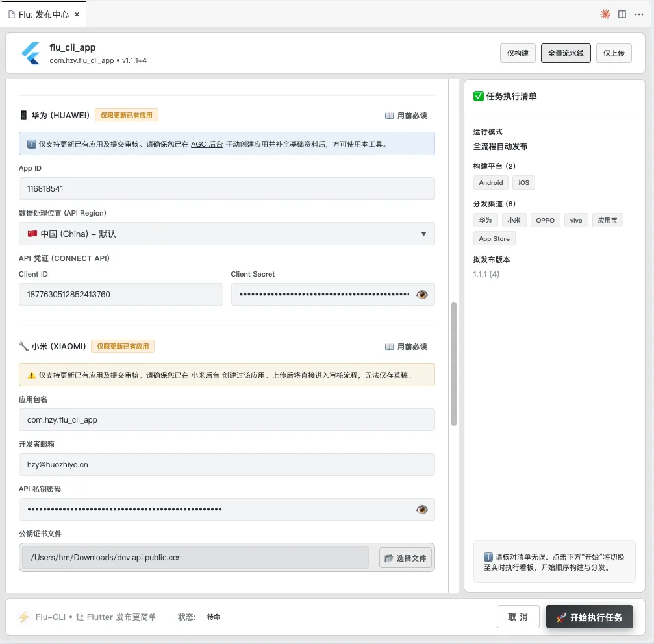654x644 pixels.
Task: Click the Android platform tag
Action: (490, 182)
